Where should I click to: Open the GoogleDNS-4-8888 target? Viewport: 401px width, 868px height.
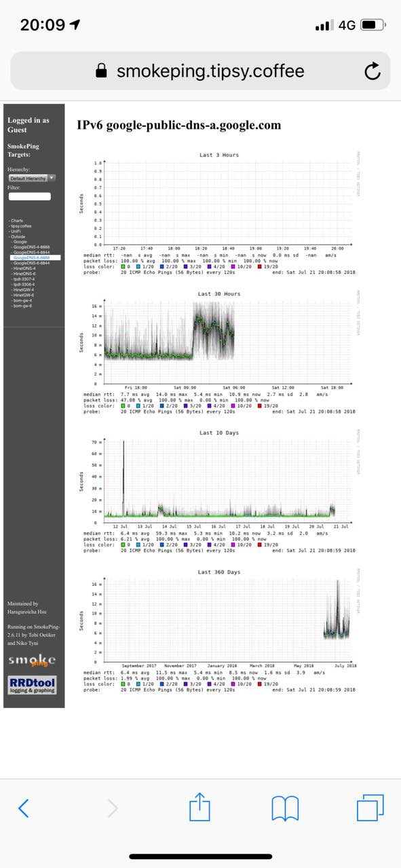[x=31, y=248]
